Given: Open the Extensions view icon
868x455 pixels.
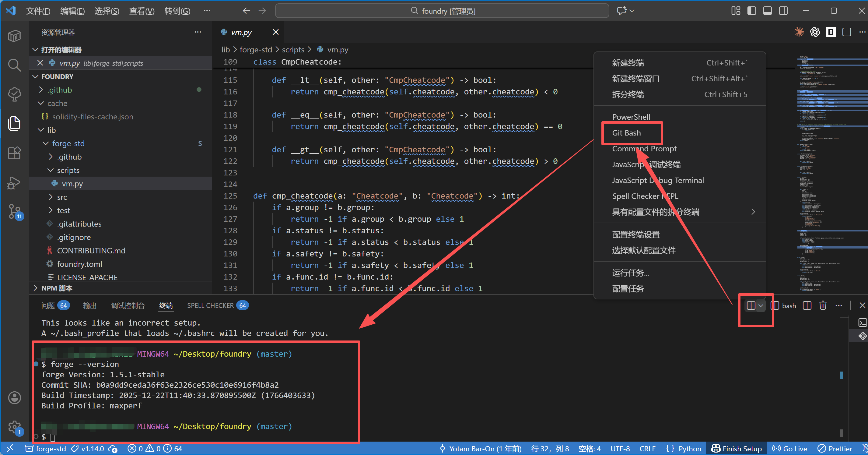Looking at the screenshot, I should pyautogui.click(x=14, y=153).
